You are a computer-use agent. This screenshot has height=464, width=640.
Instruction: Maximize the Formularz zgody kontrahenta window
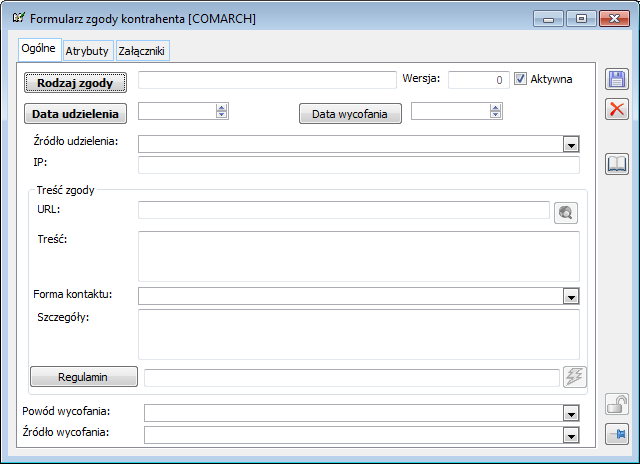(x=581, y=19)
